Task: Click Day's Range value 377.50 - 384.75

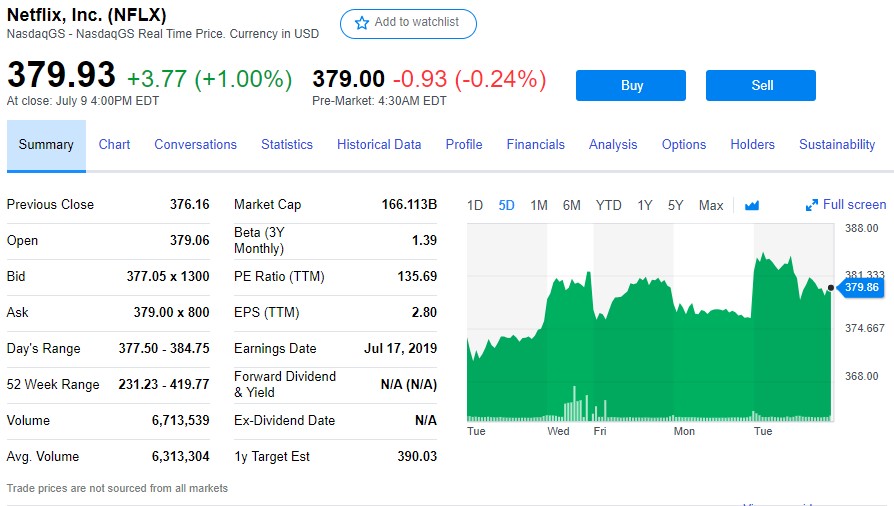Action: (x=164, y=348)
